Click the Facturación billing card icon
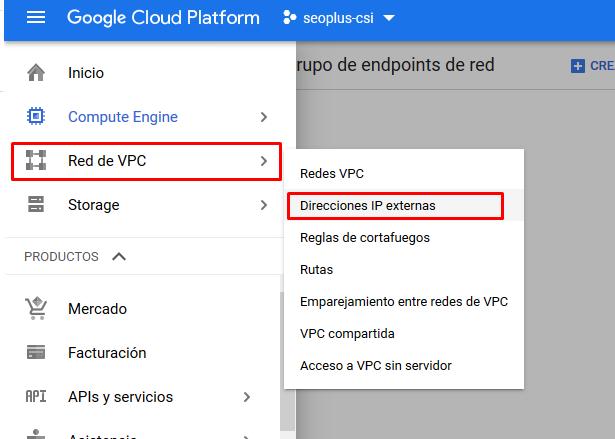The width and height of the screenshot is (615, 439). (36, 353)
